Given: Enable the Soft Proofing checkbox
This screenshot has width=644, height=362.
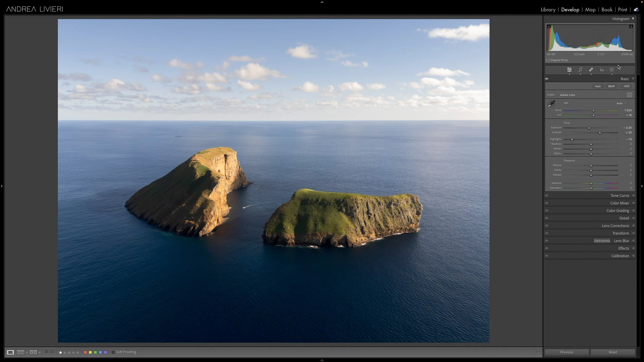Looking at the screenshot, I should coord(113,352).
